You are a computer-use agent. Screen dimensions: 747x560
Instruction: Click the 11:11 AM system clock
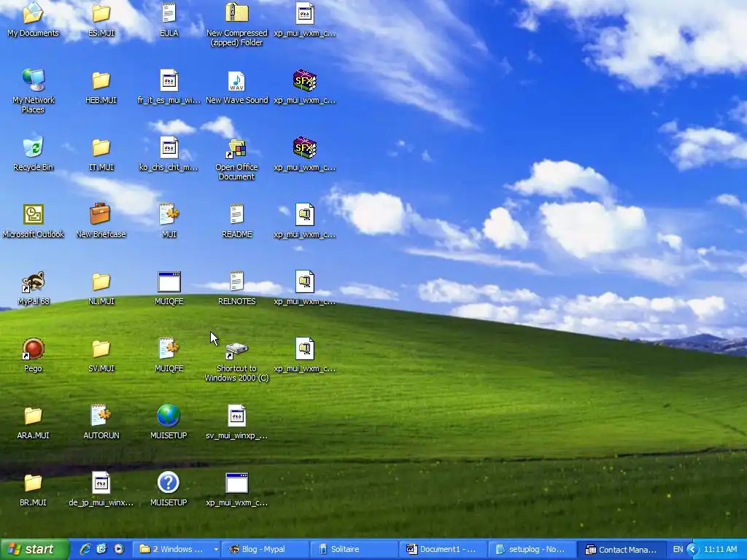pos(720,550)
